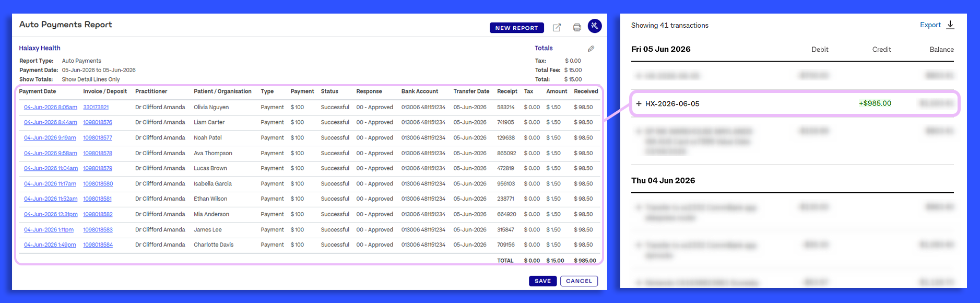The width and height of the screenshot is (980, 303).
Task: Click patient name Noah Patel
Action: click(x=208, y=138)
